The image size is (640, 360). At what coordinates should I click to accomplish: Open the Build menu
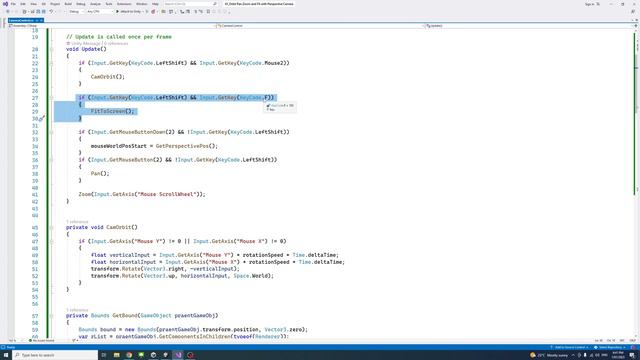[68, 4]
